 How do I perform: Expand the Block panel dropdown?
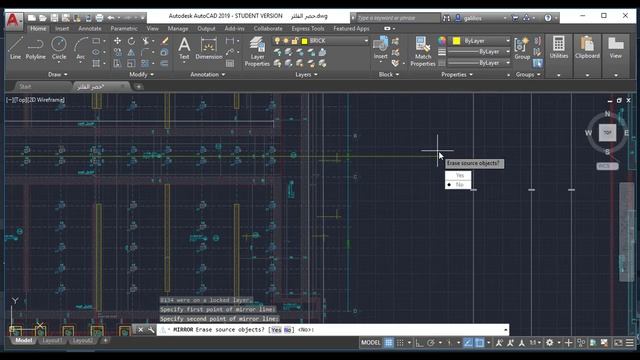point(389,75)
